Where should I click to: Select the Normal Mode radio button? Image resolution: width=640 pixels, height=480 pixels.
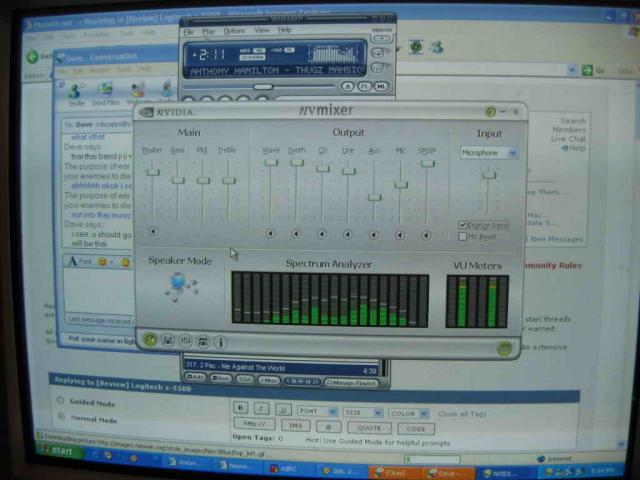coord(62,416)
